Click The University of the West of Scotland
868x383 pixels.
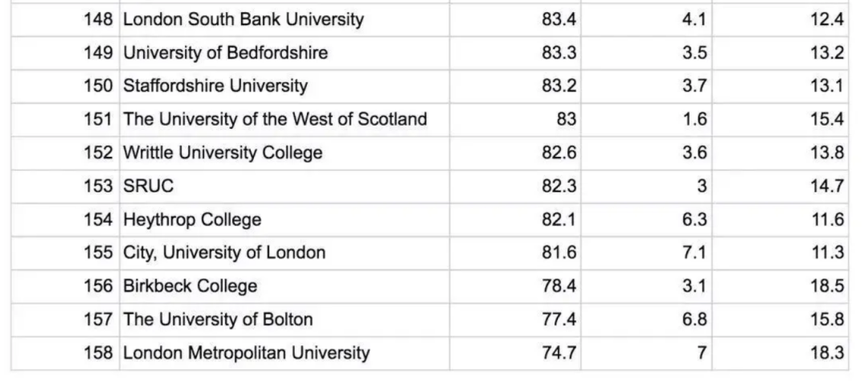(x=285, y=119)
